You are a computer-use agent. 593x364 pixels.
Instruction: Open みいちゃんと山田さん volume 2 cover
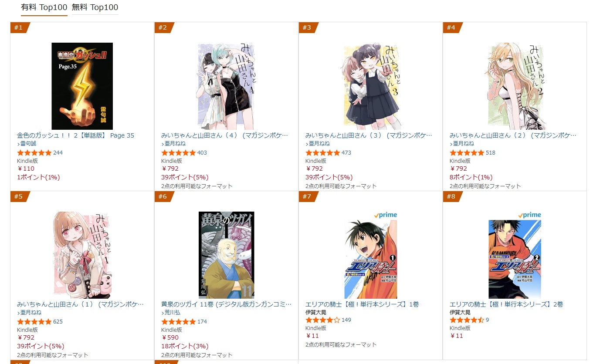click(515, 86)
